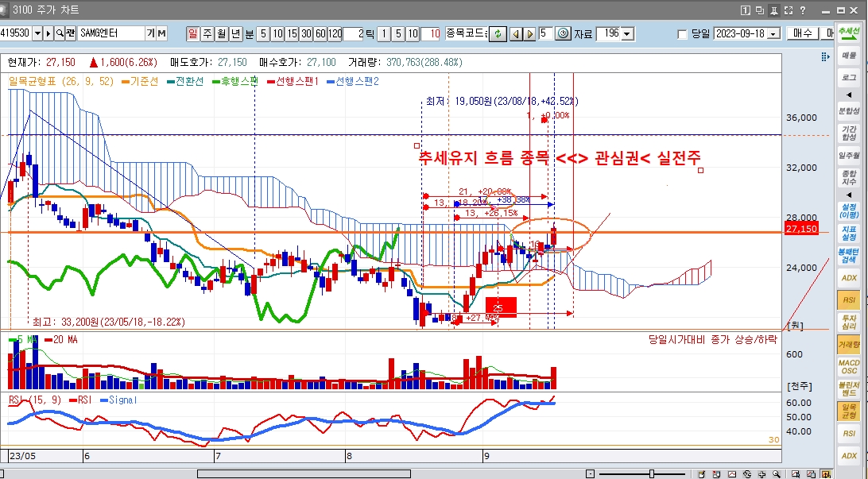Select the 월 monthly period toggle
The width and height of the screenshot is (868, 479).
(222, 33)
